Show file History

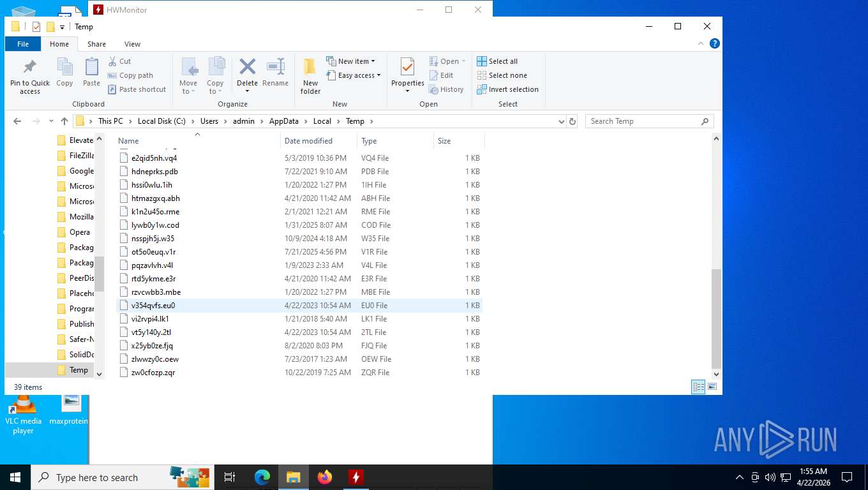pos(446,89)
